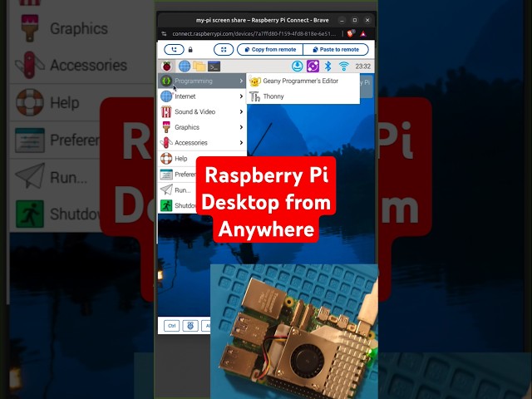532x399 pixels.
Task: Open the Preferences entry's settings icon
Action: (x=166, y=175)
